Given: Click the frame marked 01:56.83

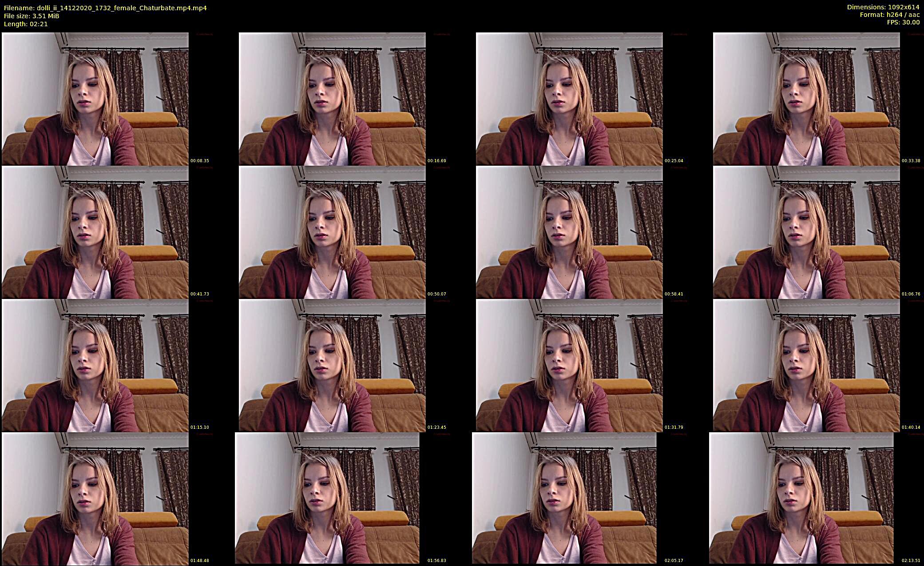Looking at the screenshot, I should [327, 498].
